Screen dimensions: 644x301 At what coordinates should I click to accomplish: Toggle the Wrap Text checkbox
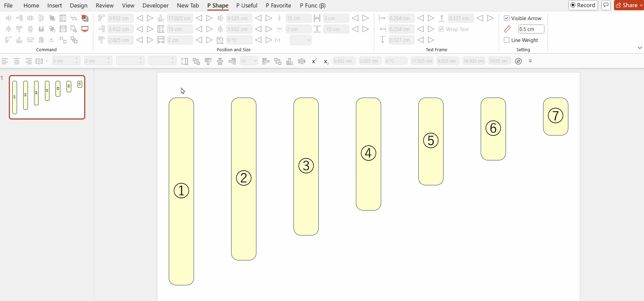441,29
